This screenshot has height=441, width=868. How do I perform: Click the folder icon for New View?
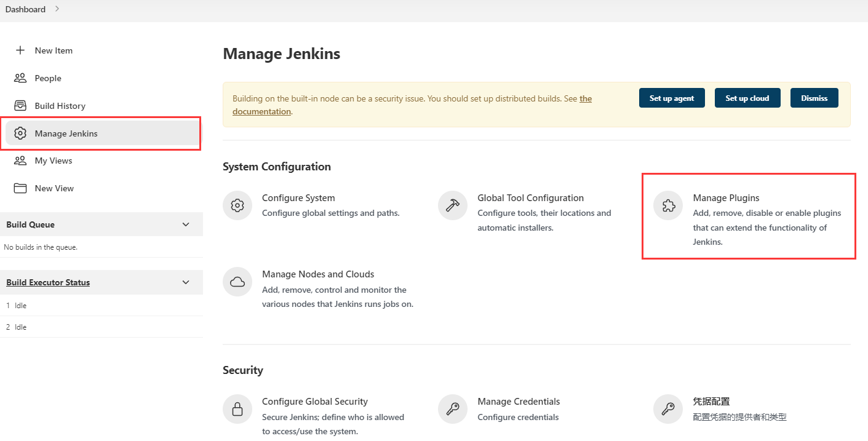click(x=20, y=188)
